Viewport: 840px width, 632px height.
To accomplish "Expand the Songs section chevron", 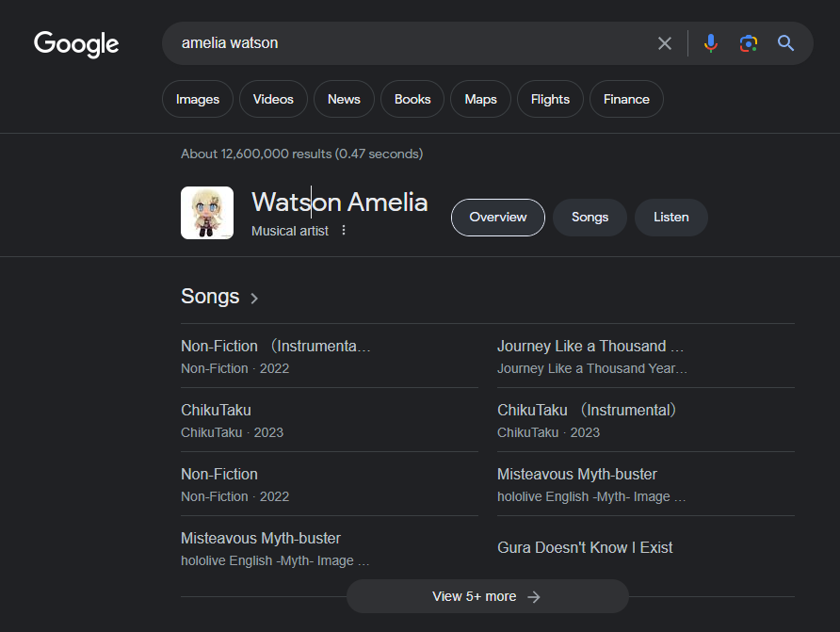I will [254, 299].
